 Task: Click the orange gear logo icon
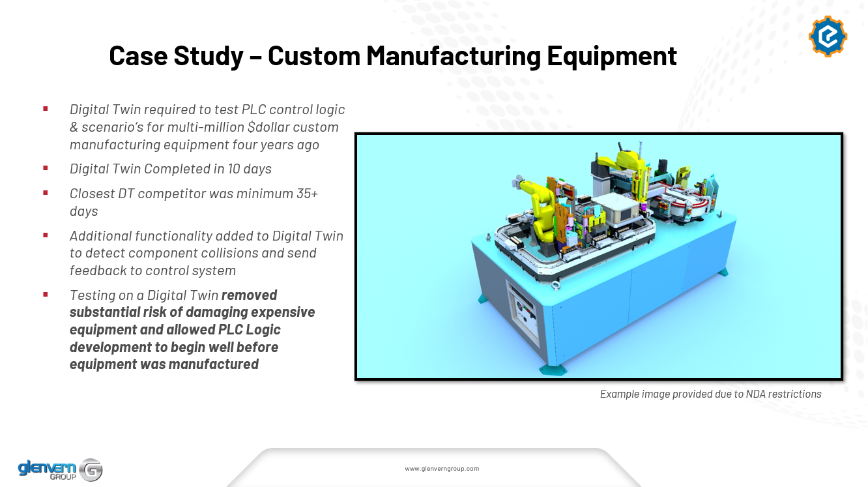pos(828,37)
